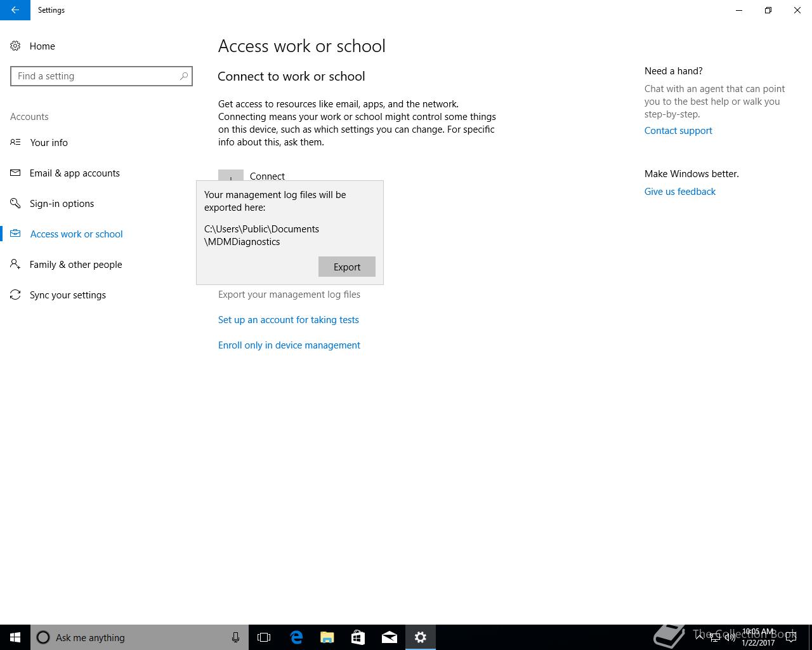Close the Settings window
The image size is (812, 650).
[x=797, y=10]
